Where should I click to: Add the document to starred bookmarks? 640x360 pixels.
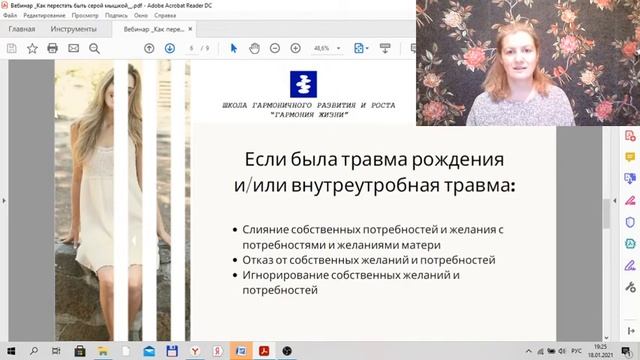(x=32, y=48)
